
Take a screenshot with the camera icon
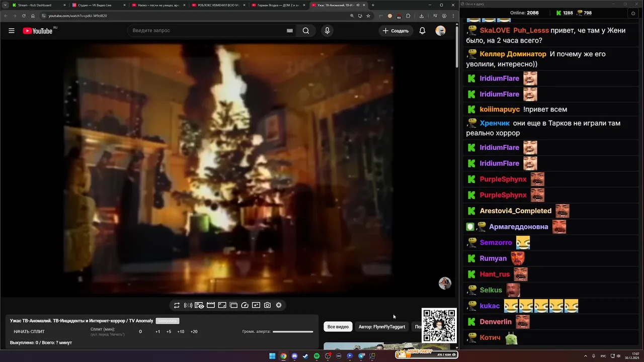(267, 305)
